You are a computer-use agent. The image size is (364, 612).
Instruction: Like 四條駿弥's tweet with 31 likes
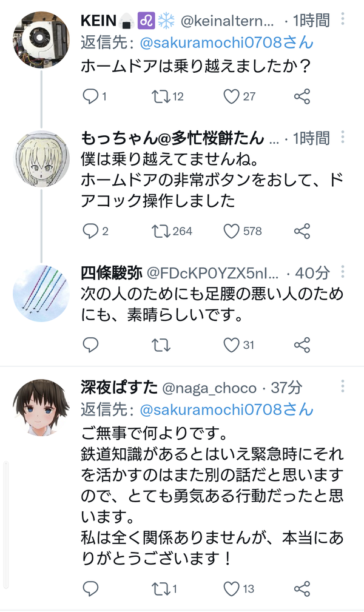pos(231,345)
